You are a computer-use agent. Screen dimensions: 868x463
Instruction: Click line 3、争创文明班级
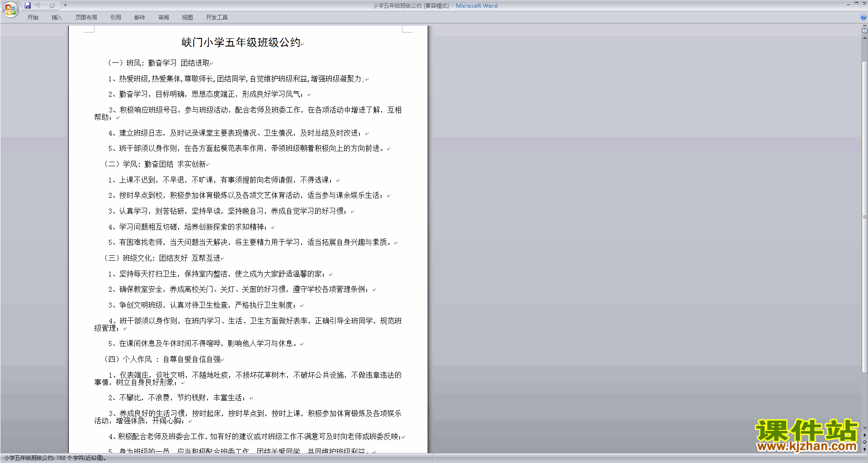(x=202, y=305)
